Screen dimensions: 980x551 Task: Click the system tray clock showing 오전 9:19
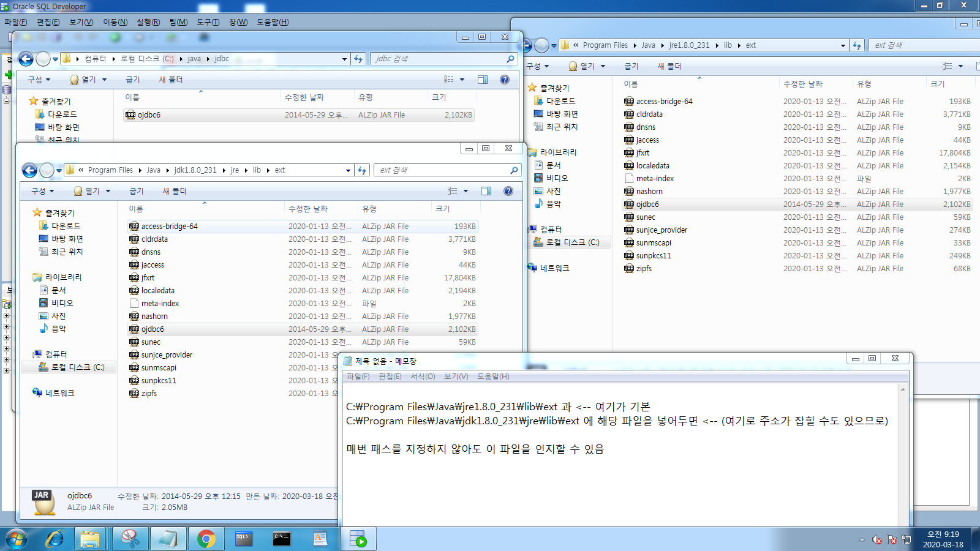pyautogui.click(x=943, y=539)
